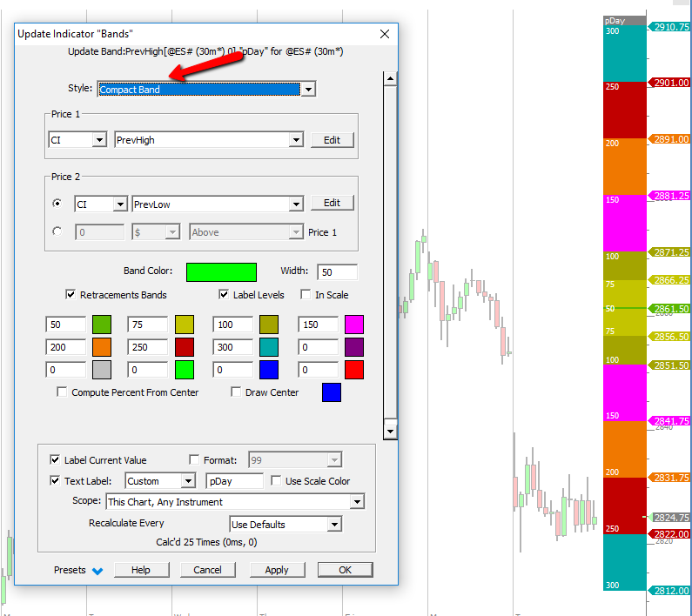
Task: Open the PrevHigh dropdown in Price 1
Action: point(296,140)
